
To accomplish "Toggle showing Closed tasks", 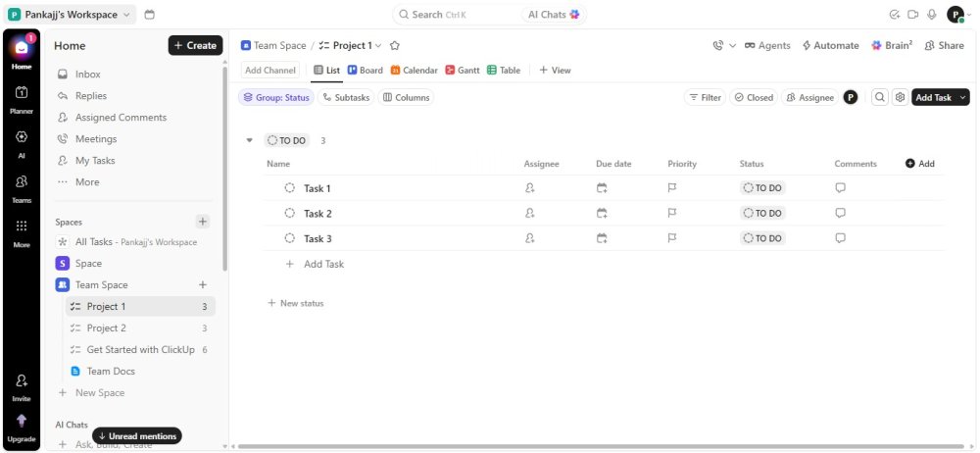I will pos(754,98).
